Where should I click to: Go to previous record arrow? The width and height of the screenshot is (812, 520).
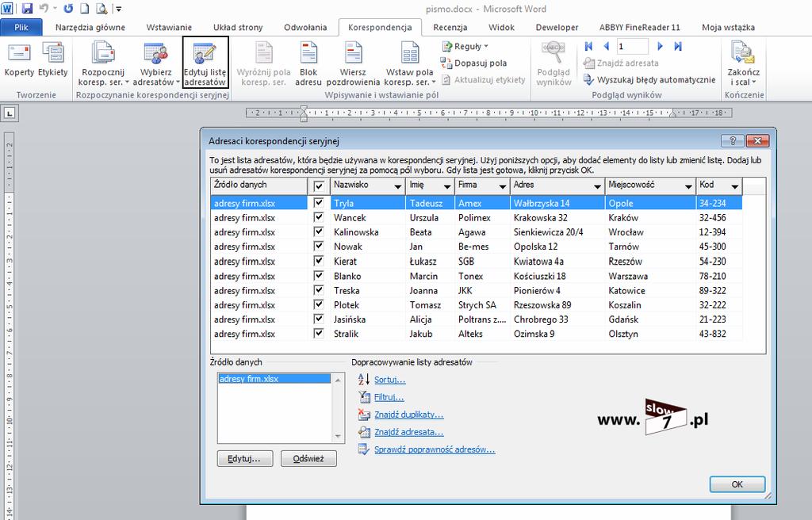607,46
